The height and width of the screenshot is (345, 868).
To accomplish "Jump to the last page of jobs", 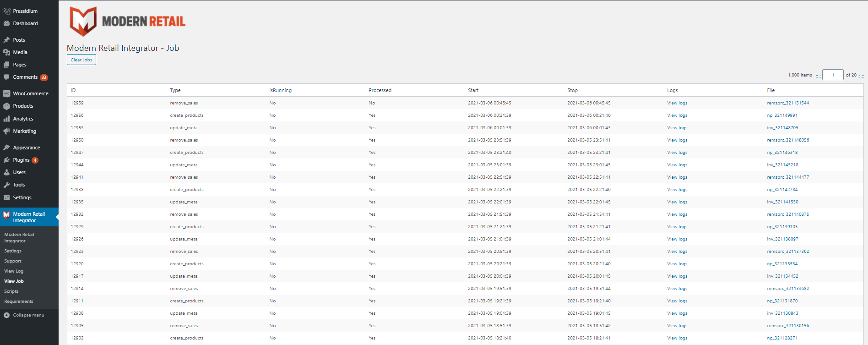I will click(x=863, y=76).
